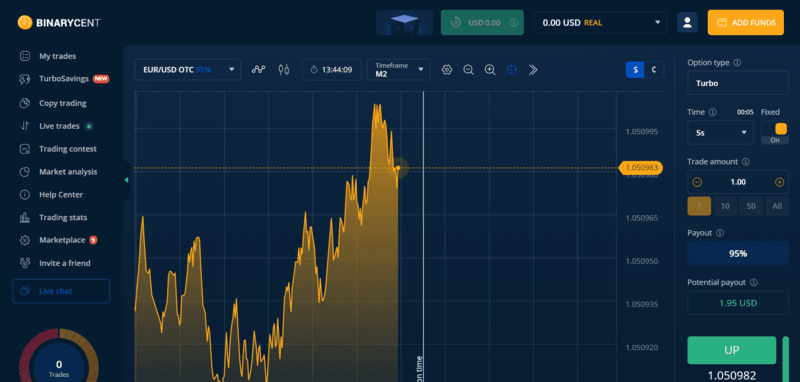Select the All preset amount
The image size is (800, 382).
777,206
